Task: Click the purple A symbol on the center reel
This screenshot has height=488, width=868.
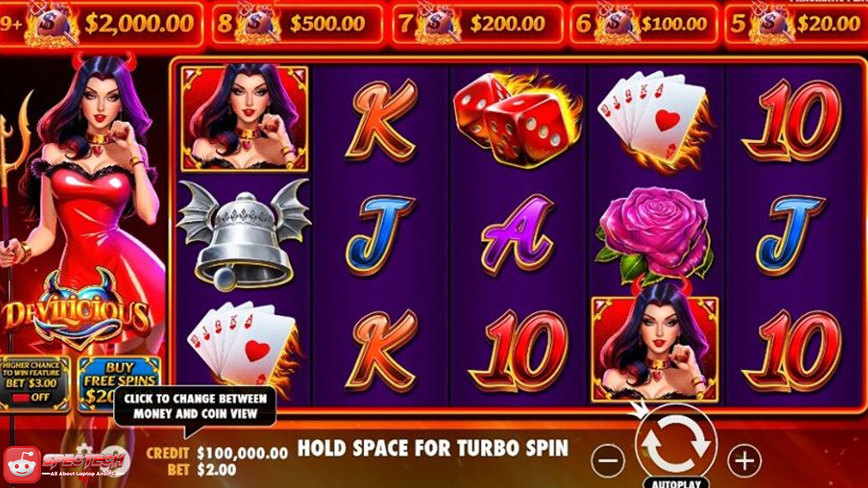Action: [518, 235]
